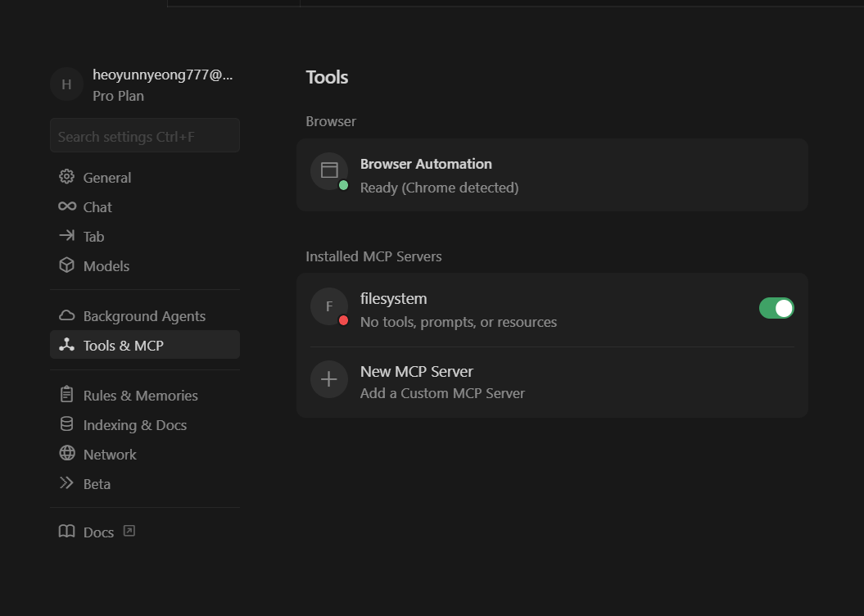This screenshot has width=864, height=616.
Task: Click the filesystem server avatar icon
Action: click(x=329, y=306)
